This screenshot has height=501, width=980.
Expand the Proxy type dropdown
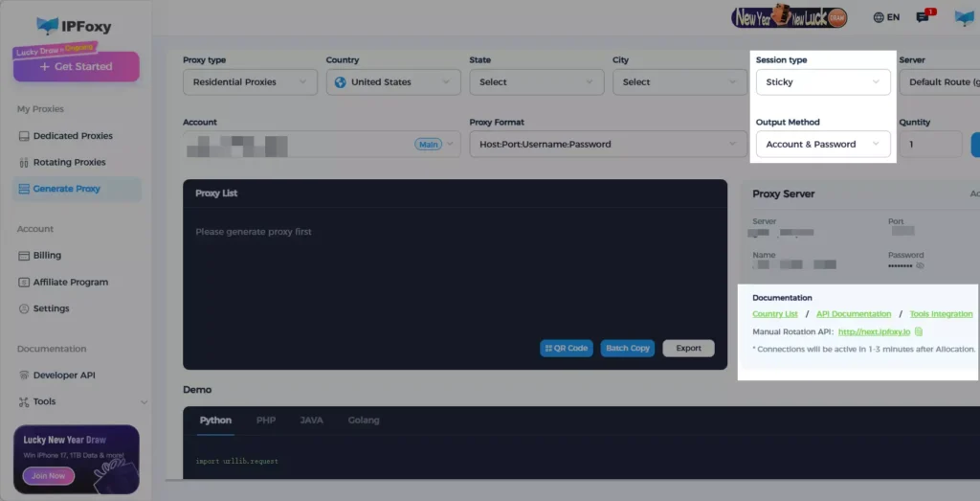point(249,82)
